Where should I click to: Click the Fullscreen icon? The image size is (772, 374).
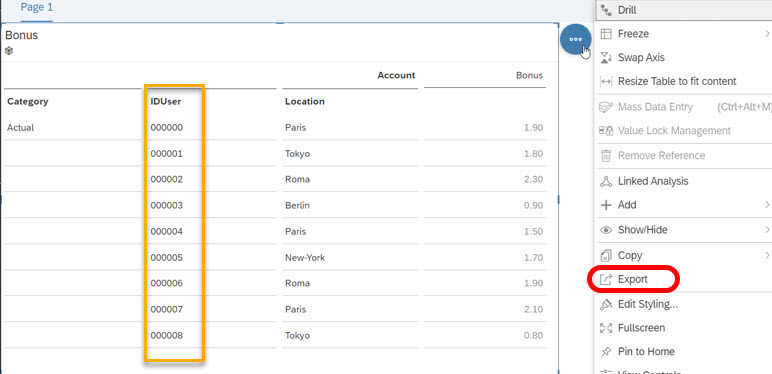click(x=606, y=328)
